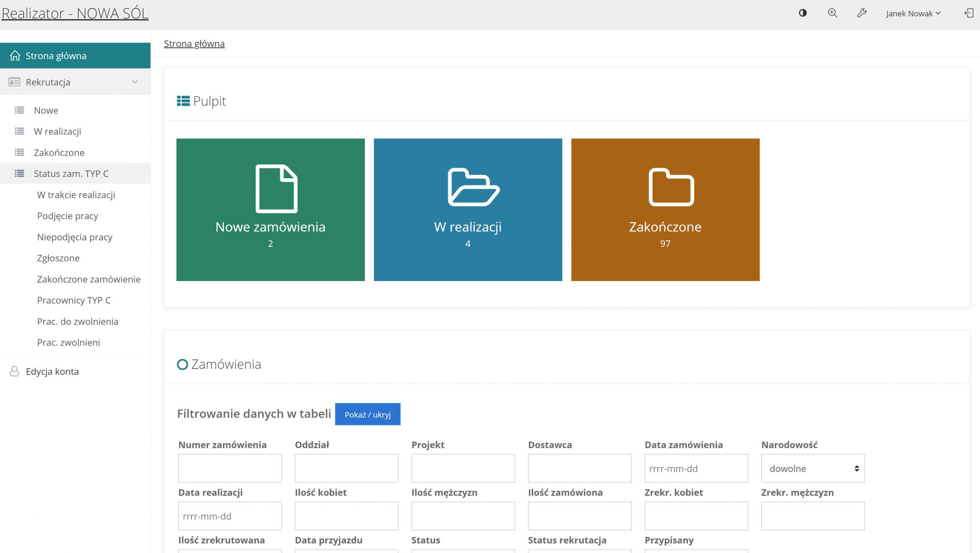Open the Narodowość dowolne select box
This screenshot has height=553, width=980.
pos(813,468)
